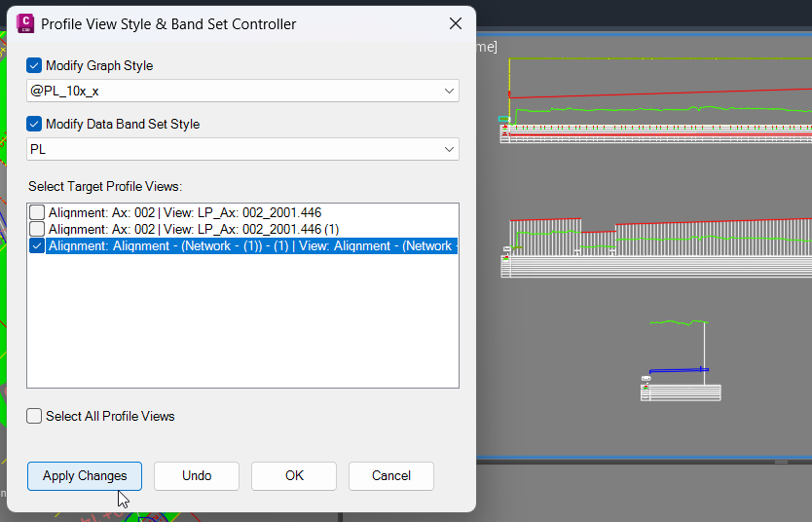Image resolution: width=812 pixels, height=522 pixels.
Task: Open the @PL_10x_x graph style dropdown
Action: [242, 92]
